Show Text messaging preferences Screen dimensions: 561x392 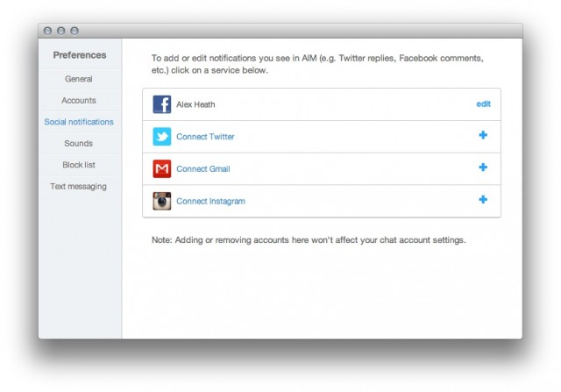(78, 187)
